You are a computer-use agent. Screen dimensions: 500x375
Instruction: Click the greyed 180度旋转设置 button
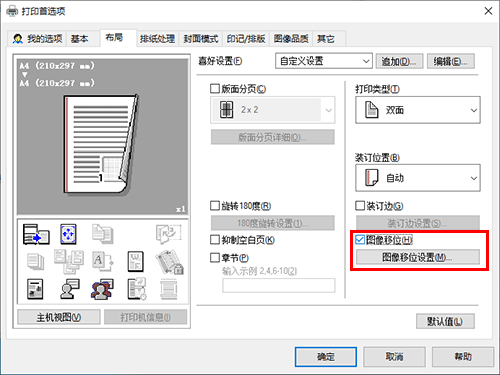coord(273,223)
